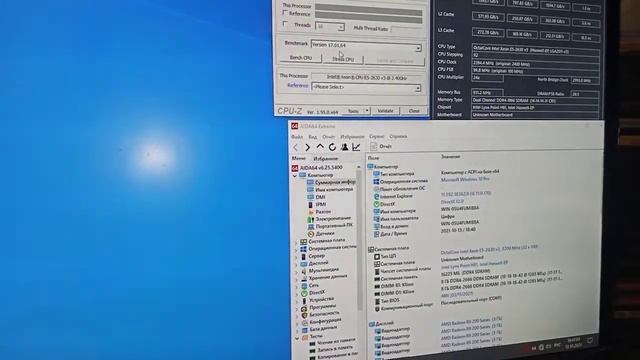This screenshot has height=360, width=640.
Task: Select Запись в память test
Action: (331, 348)
